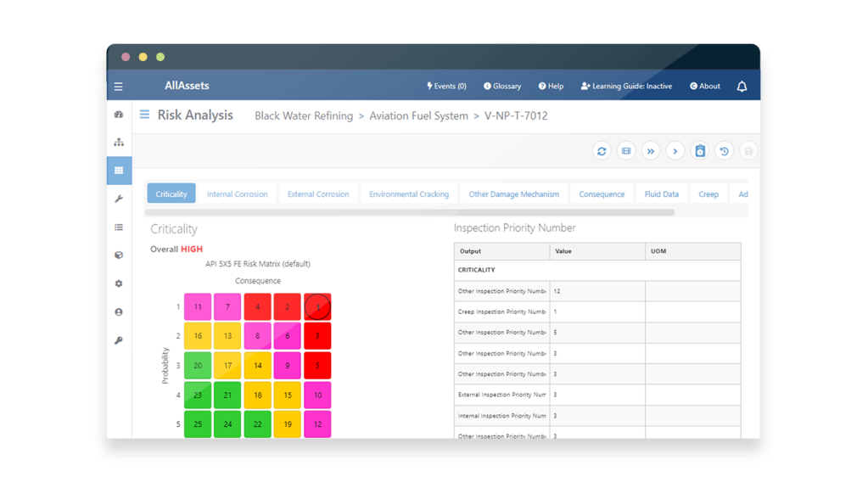This screenshot has width=868, height=488.
Task: Open the clipboard icon in the toolbar
Action: pyautogui.click(x=700, y=151)
